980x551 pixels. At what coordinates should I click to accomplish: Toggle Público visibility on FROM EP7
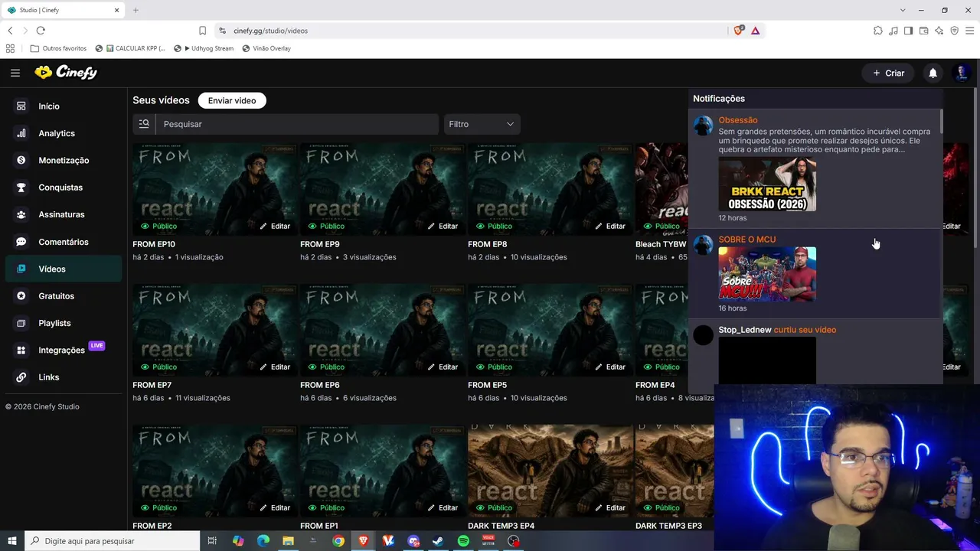[158, 367]
